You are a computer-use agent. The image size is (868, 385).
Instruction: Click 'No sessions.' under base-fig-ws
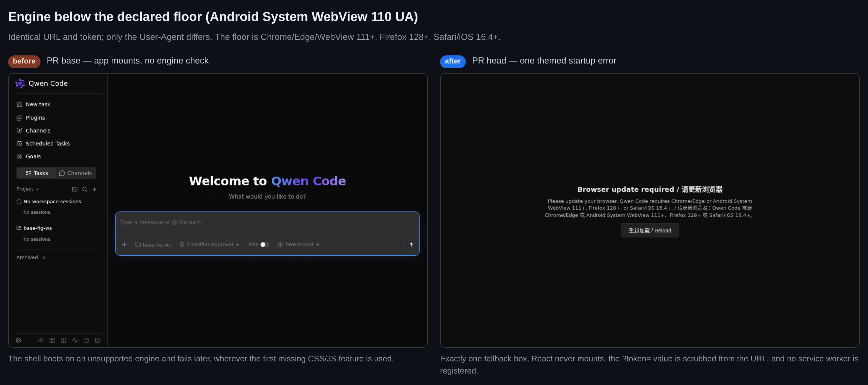[x=37, y=239]
